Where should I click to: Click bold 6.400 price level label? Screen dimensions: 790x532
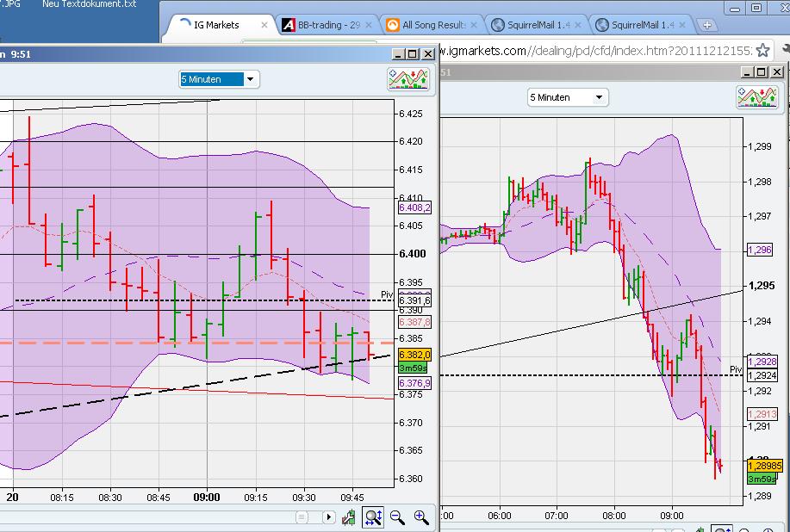pos(413,254)
